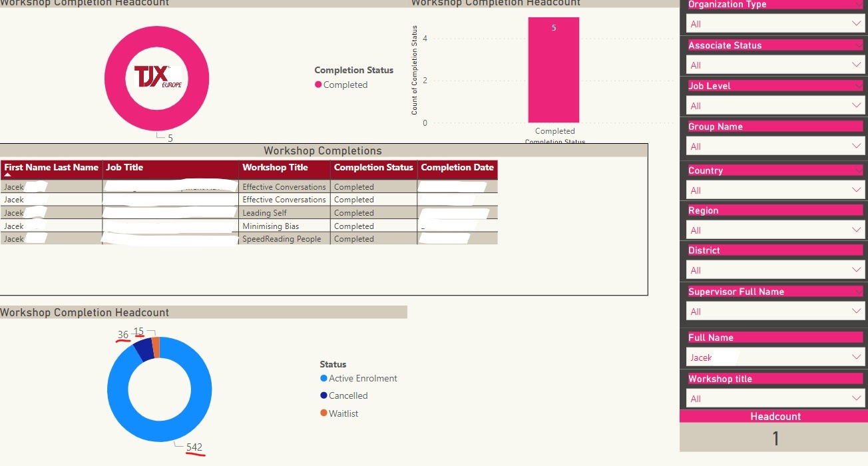This screenshot has width=868, height=466.
Task: Open the Region slicer dropdown
Action: (x=775, y=230)
